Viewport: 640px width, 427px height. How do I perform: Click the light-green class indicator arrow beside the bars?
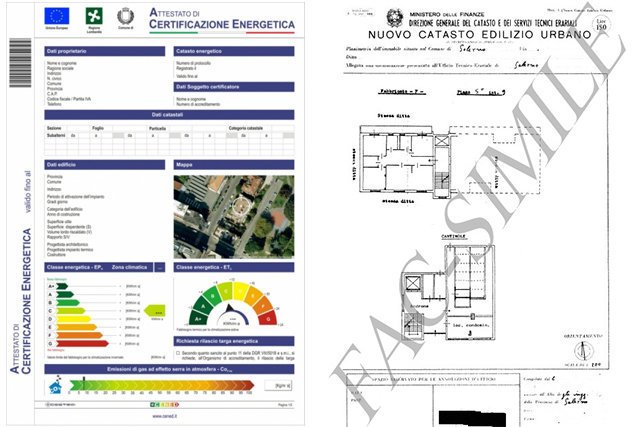[x=155, y=311]
